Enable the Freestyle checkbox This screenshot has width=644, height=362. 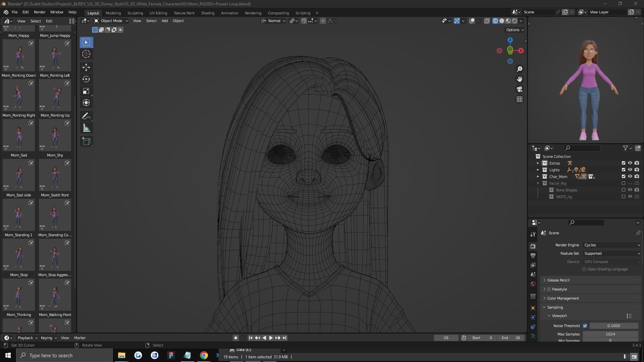tap(549, 289)
